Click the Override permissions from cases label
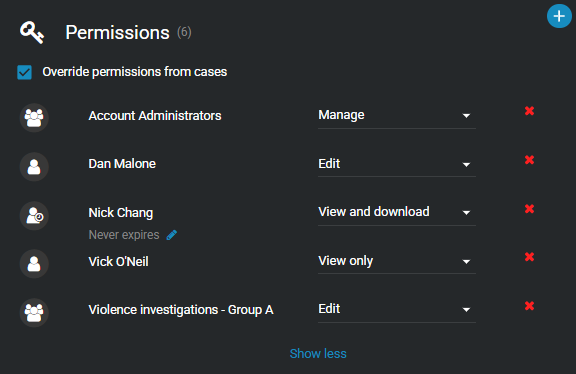Screen dimensions: 576x374 (134, 72)
